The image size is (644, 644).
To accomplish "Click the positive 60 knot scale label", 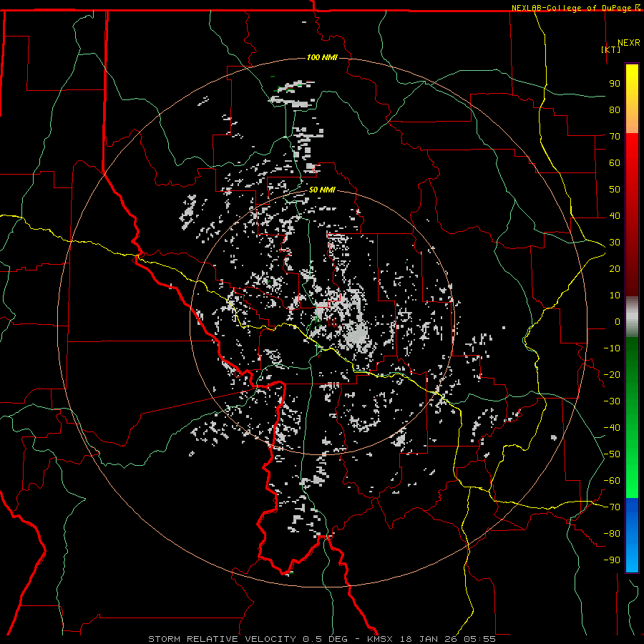I will click(x=615, y=162).
